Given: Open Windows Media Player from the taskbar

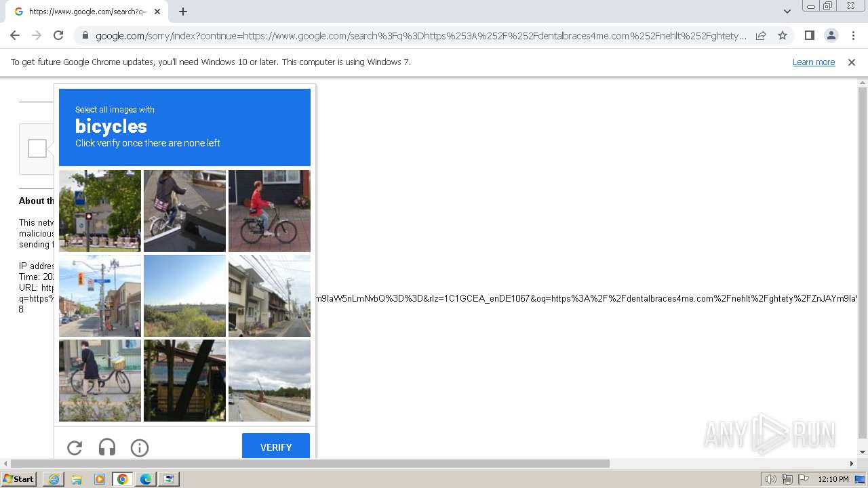Looking at the screenshot, I should pos(100,479).
